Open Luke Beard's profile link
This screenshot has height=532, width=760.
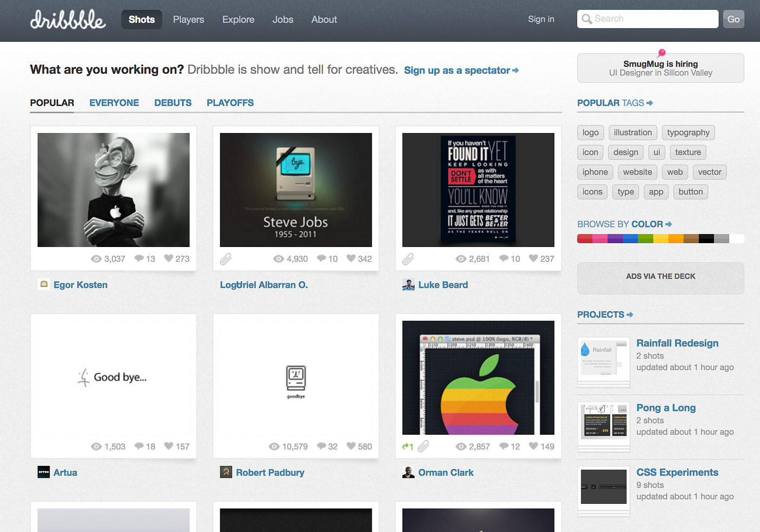[x=443, y=284]
